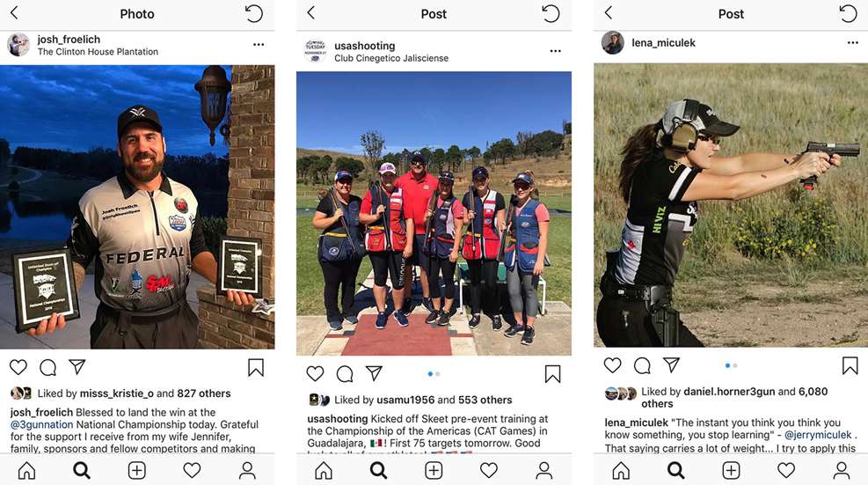This screenshot has width=868, height=485.
Task: Create a new post in the third screen
Action: [x=731, y=471]
